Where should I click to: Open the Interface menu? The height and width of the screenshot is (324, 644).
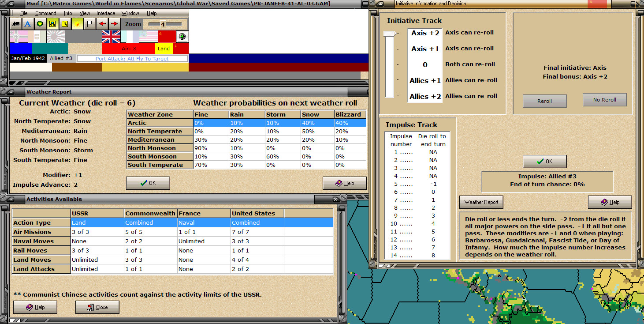click(x=106, y=13)
